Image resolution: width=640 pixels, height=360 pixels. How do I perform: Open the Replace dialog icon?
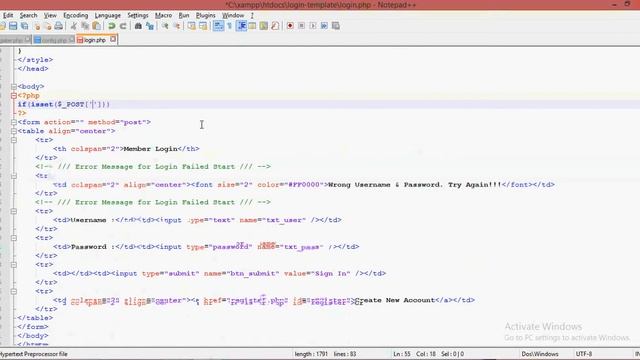(x=150, y=26)
